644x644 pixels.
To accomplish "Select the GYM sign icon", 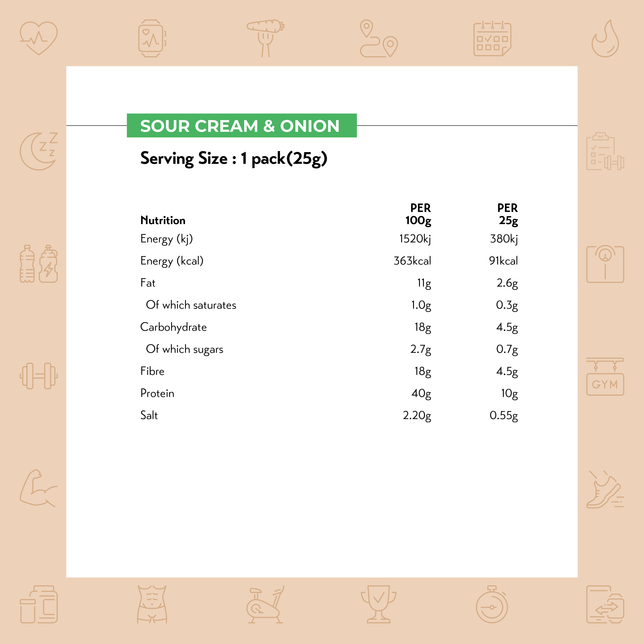I will tap(605, 377).
